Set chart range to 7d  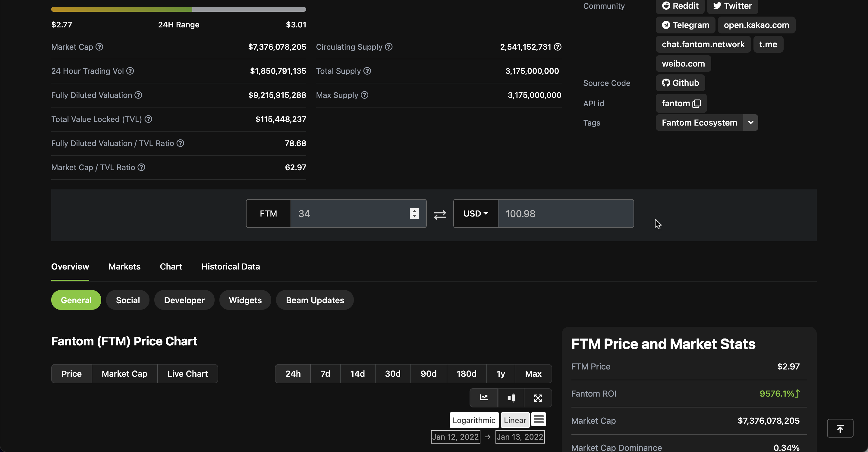coord(325,374)
